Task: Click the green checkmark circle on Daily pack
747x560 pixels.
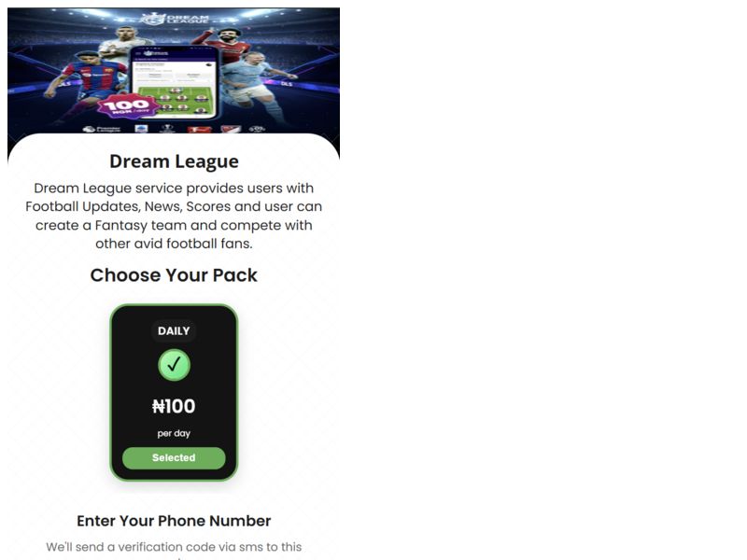Action: point(174,365)
